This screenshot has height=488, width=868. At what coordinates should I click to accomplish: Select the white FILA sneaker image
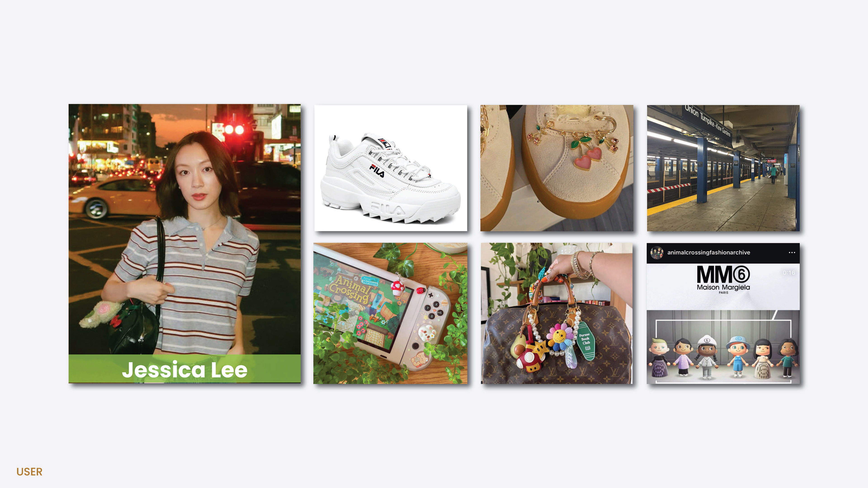(x=391, y=168)
